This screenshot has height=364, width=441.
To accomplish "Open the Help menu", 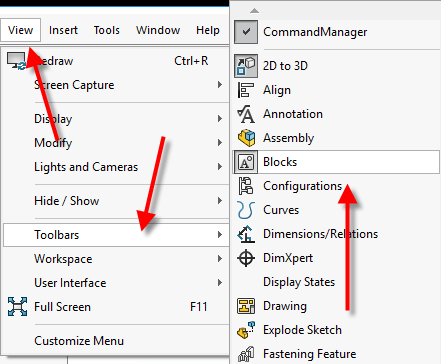I will [x=208, y=30].
